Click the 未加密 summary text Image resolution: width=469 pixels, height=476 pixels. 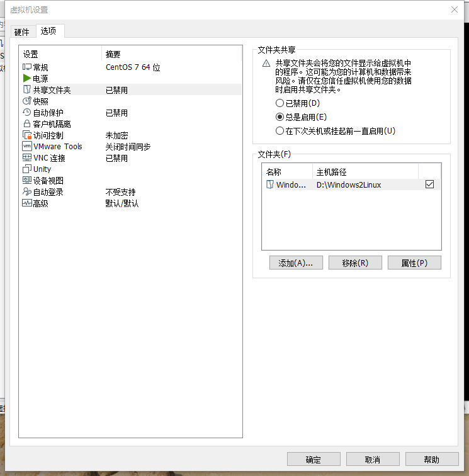116,135
